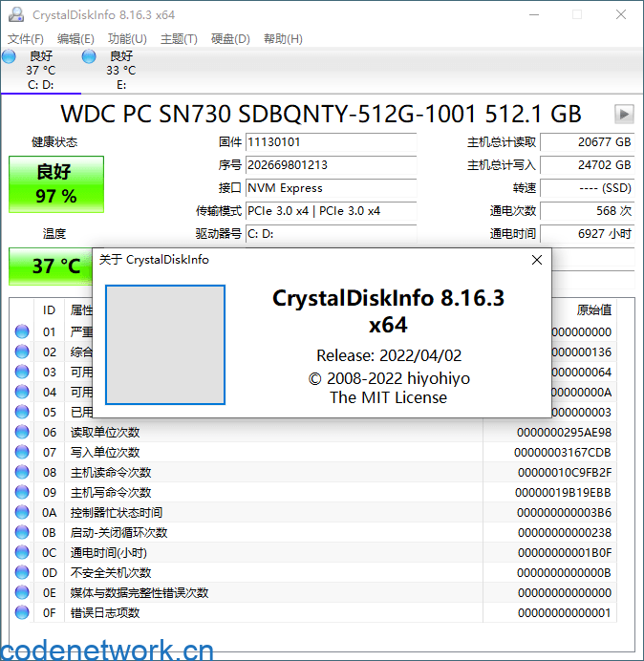The image size is (644, 661).
Task: Select the 主机读命令次数 attribute row
Action: [x=313, y=472]
